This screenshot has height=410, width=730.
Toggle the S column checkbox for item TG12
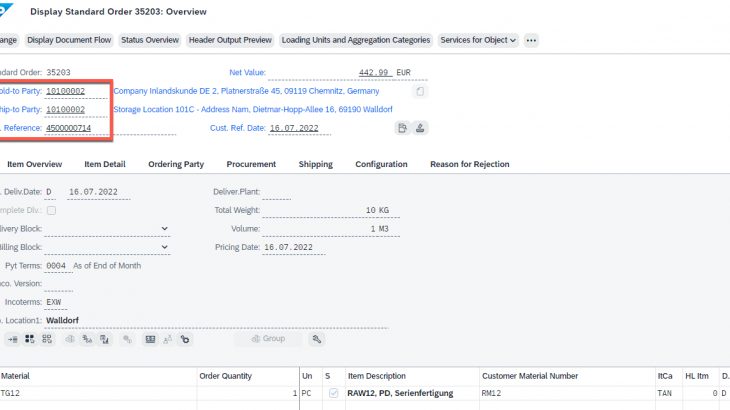(x=334, y=393)
